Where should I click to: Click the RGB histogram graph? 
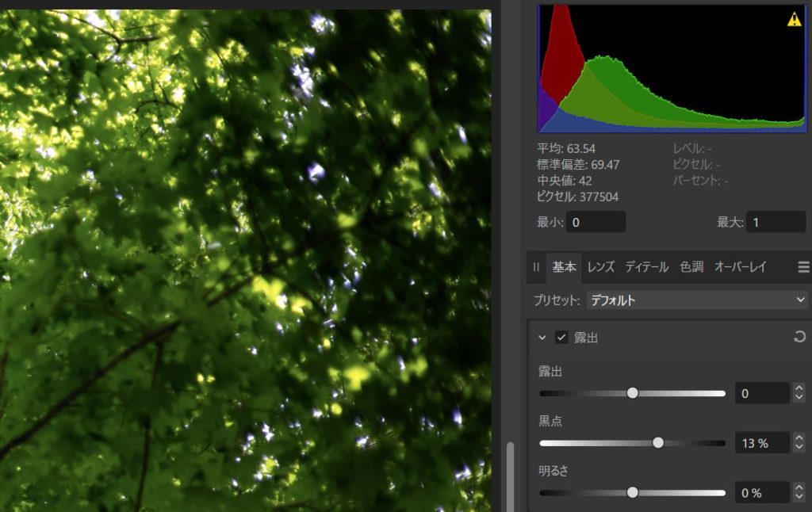(x=672, y=68)
